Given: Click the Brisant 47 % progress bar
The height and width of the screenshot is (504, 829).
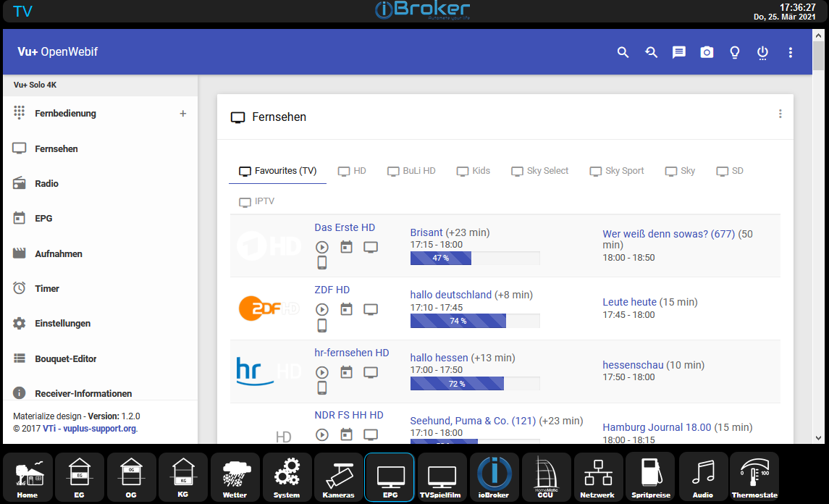Looking at the screenshot, I should 475,258.
